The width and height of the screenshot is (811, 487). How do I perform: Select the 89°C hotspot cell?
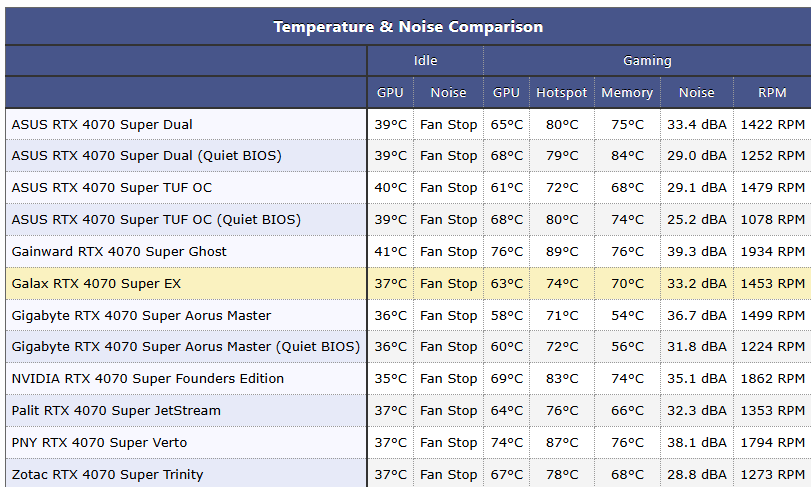pos(561,251)
